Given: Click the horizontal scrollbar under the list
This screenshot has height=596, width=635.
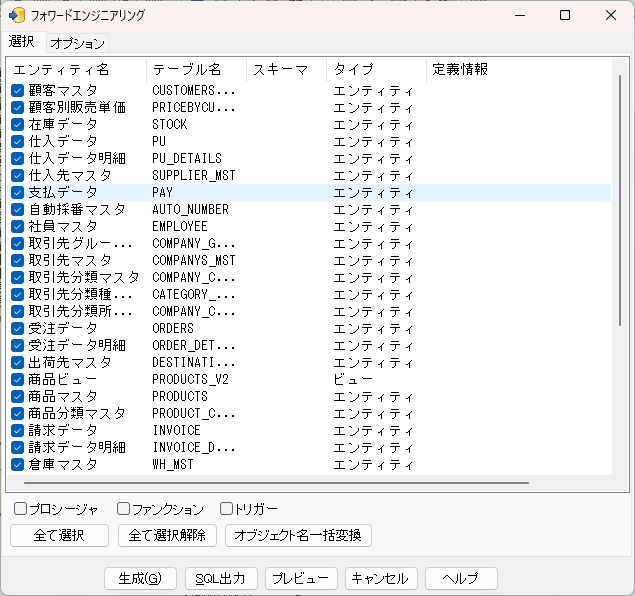Looking at the screenshot, I should (x=276, y=483).
